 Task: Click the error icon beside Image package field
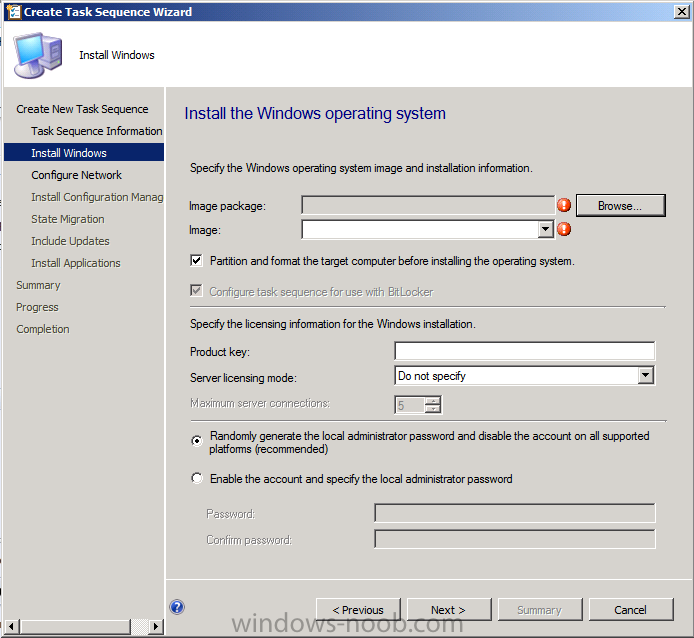[564, 205]
